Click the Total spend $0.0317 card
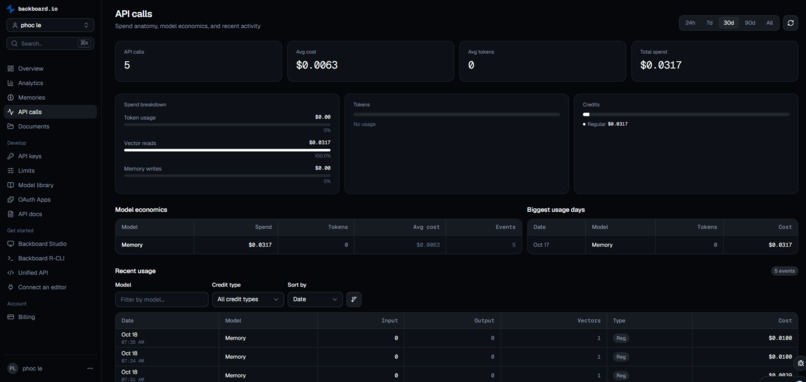The height and width of the screenshot is (382, 806). coord(715,61)
